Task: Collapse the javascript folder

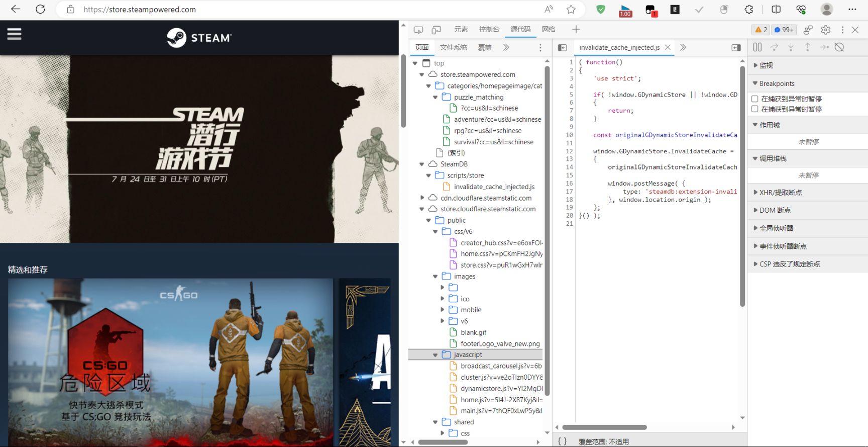Action: point(436,354)
